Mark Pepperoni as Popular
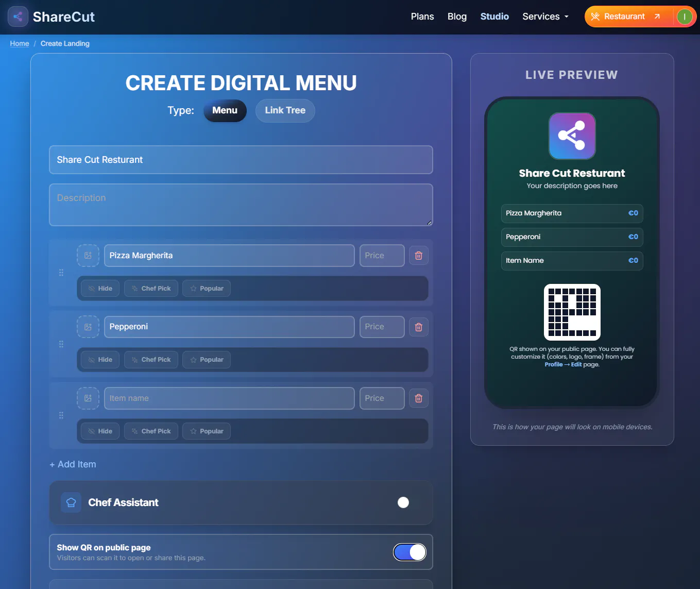 coord(207,360)
